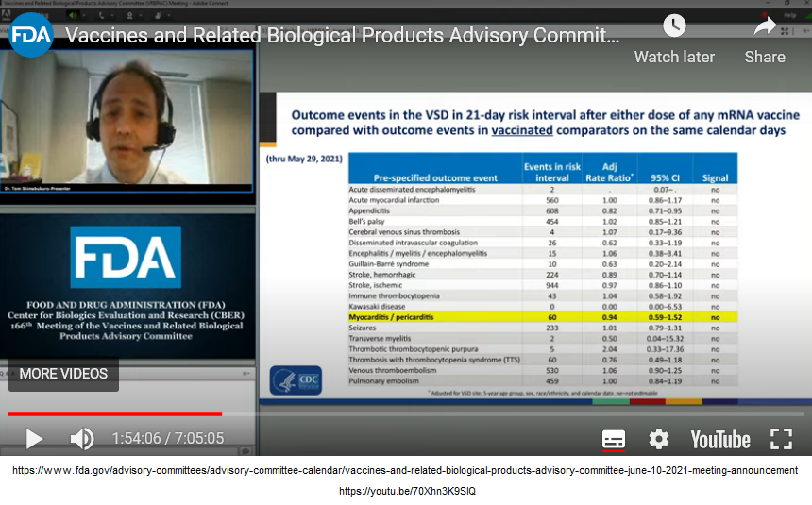The image size is (812, 505).
Task: Click the Share label
Action: coord(765,57)
